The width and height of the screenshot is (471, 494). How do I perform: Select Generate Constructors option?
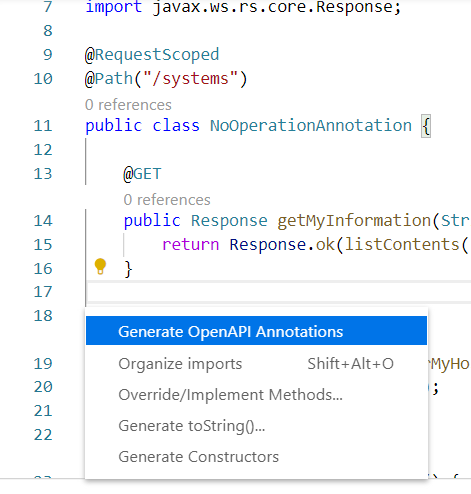256,456
